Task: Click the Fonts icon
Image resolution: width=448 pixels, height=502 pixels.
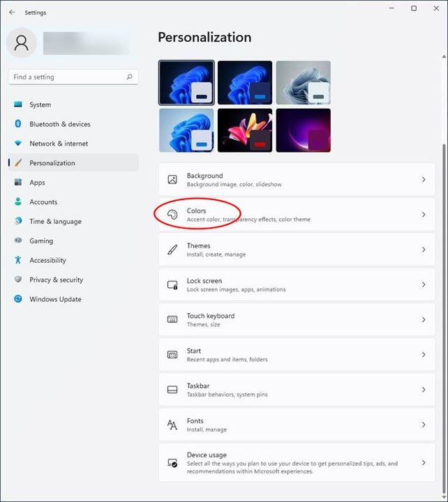Action: 172,425
